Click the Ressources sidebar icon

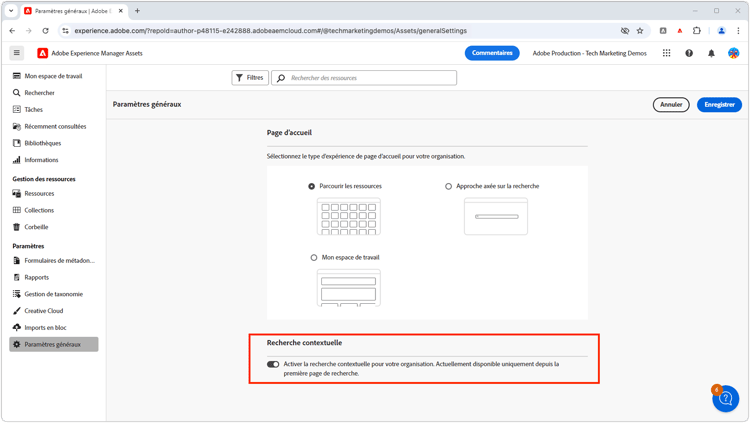[x=17, y=193]
